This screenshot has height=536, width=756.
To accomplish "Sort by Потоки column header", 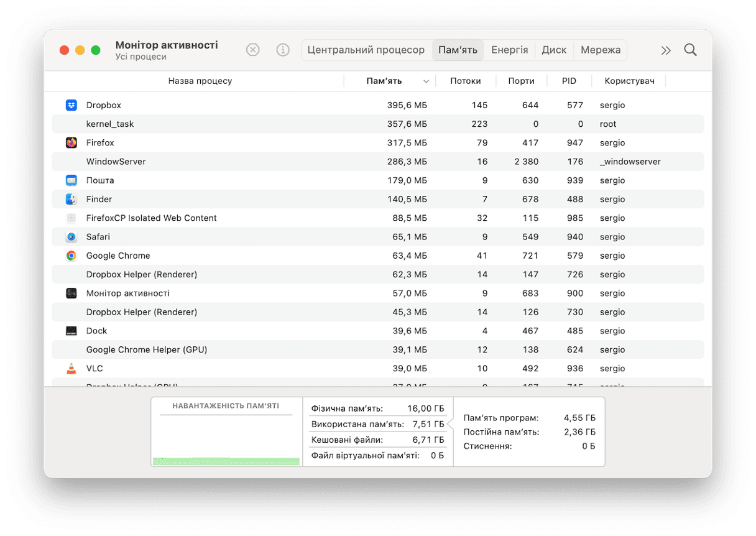I will click(x=466, y=81).
